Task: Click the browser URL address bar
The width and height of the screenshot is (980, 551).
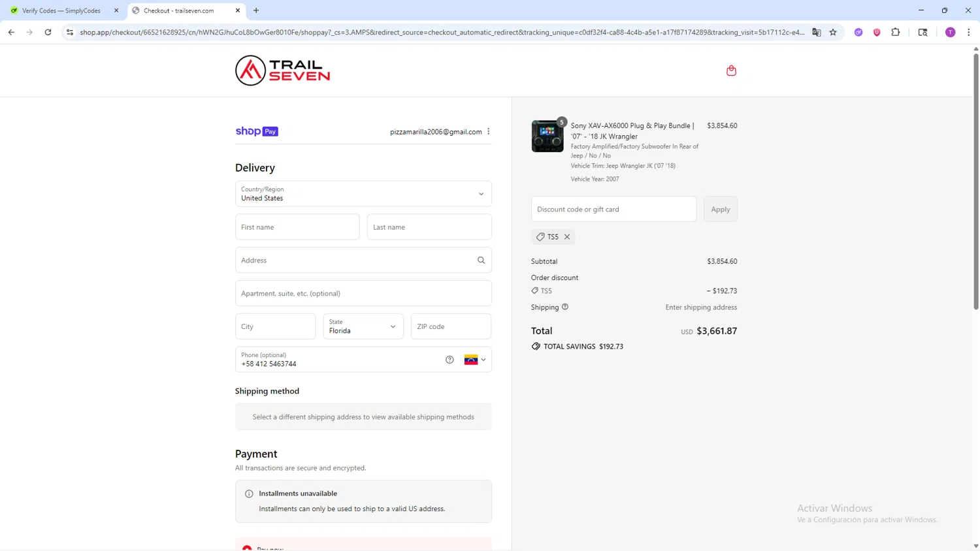Action: (442, 32)
